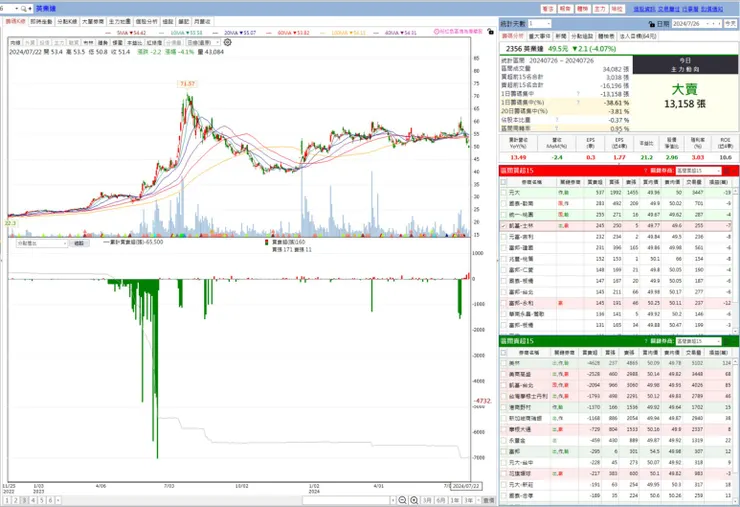Click the red 主力 button in top bar
The image size is (740, 507).
point(600,9)
